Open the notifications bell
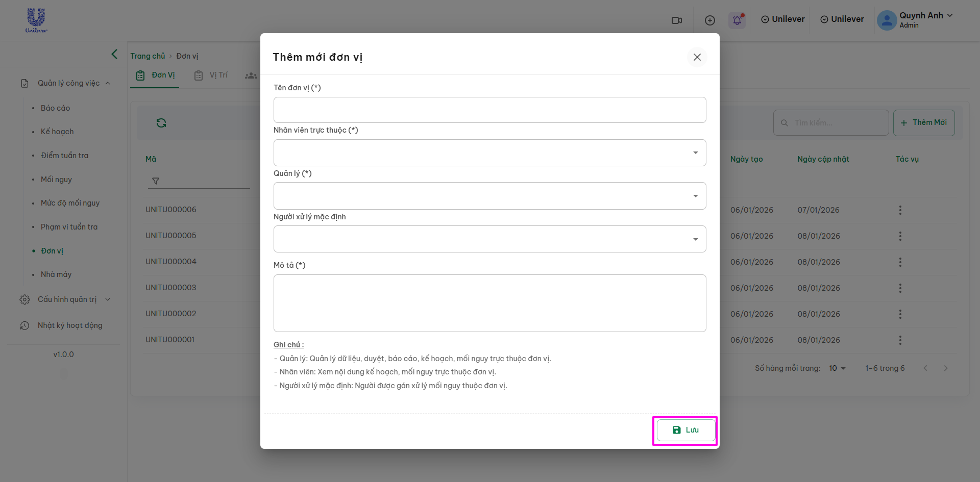Viewport: 980px width, 482px height. pyautogui.click(x=737, y=20)
